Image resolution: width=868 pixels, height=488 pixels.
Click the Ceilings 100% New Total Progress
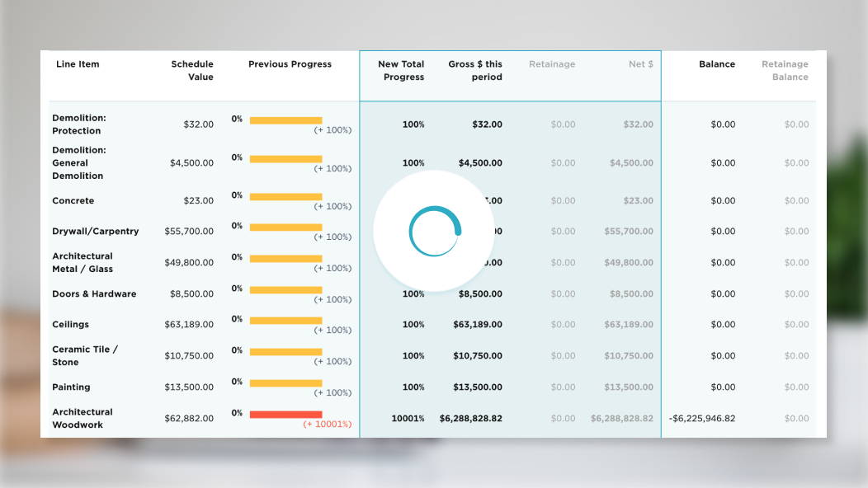[x=413, y=325]
